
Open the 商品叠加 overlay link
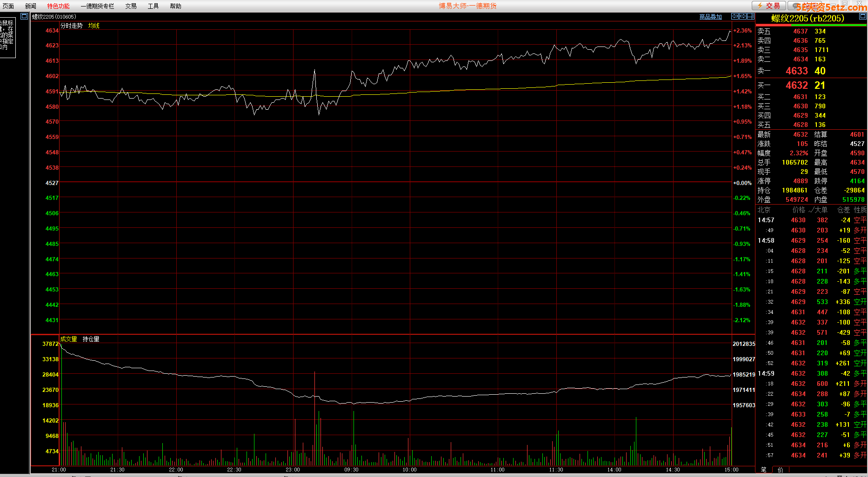pos(710,17)
